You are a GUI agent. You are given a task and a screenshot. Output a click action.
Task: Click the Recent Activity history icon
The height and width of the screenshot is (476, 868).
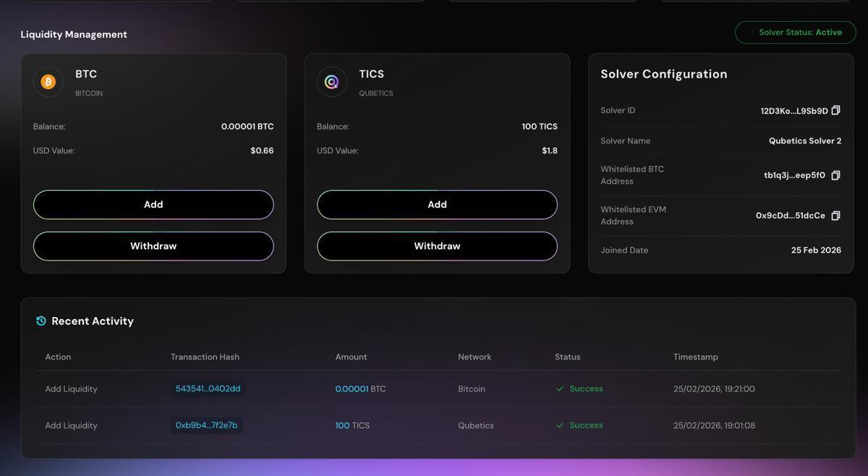point(41,321)
